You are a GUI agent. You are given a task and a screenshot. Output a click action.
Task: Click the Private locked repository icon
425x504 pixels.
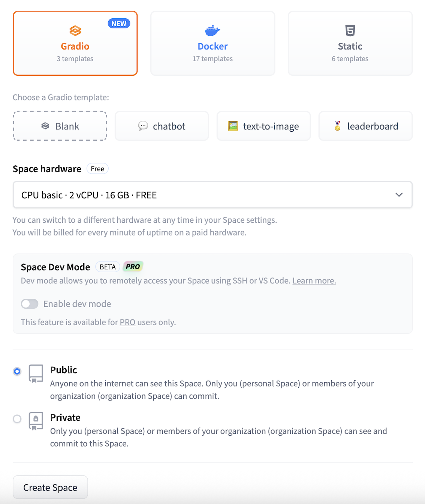coord(36,421)
